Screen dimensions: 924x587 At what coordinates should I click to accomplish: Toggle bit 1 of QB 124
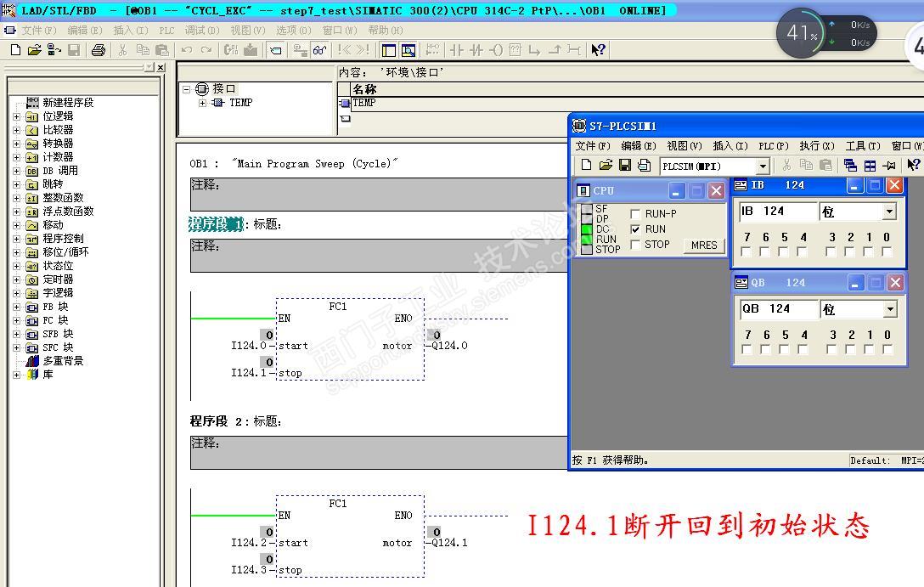[x=869, y=349]
